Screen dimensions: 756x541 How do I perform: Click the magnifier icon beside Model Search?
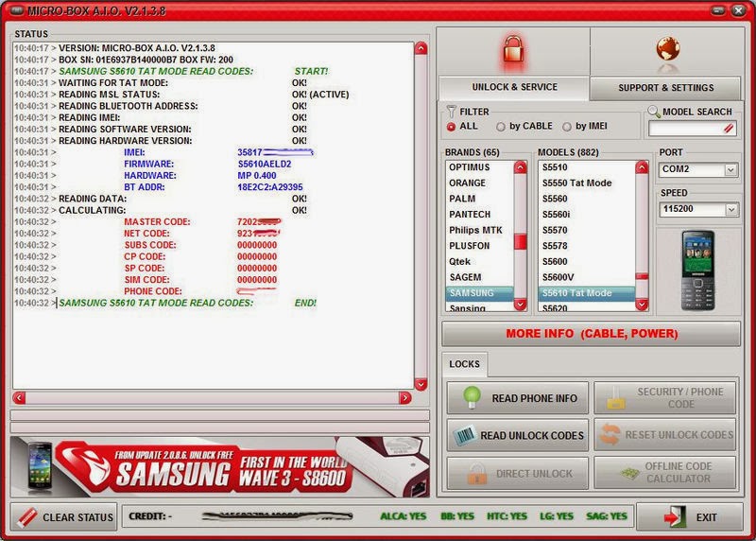point(654,112)
